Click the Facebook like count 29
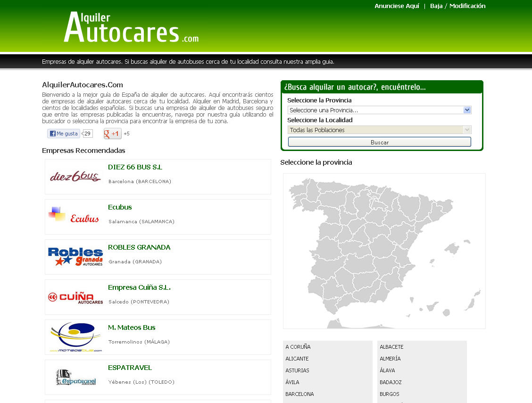The width and height of the screenshot is (532, 403). [88, 134]
